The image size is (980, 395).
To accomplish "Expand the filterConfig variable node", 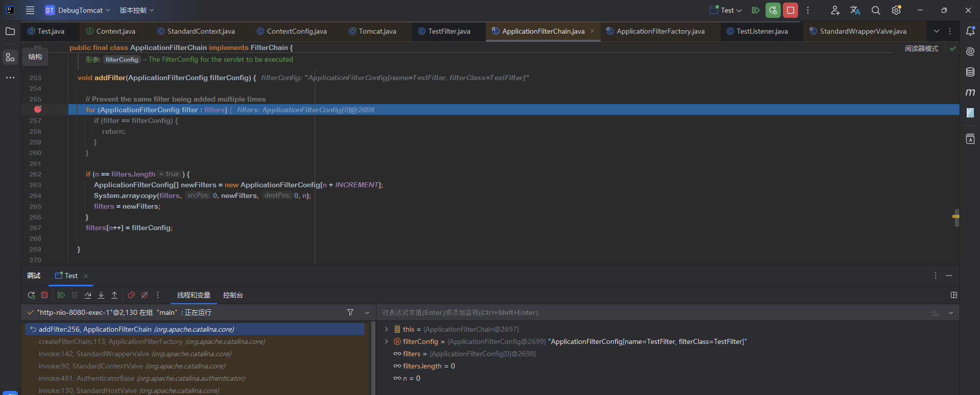I will click(x=386, y=341).
